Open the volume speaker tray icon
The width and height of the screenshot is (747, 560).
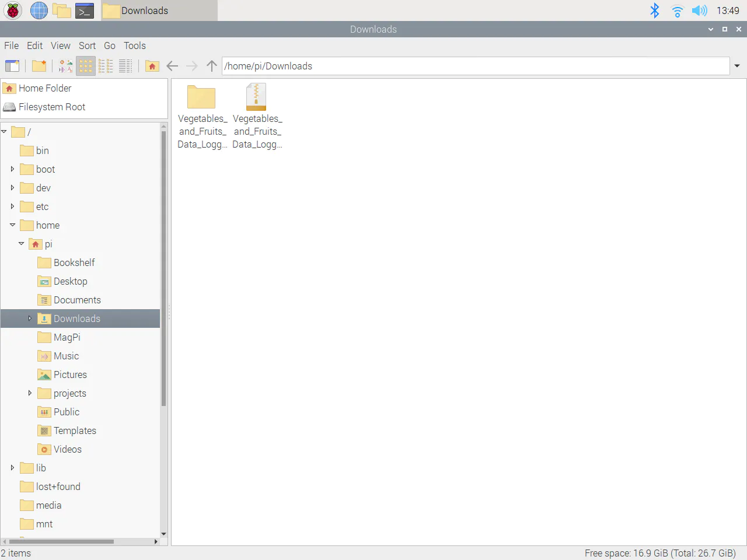pos(699,10)
